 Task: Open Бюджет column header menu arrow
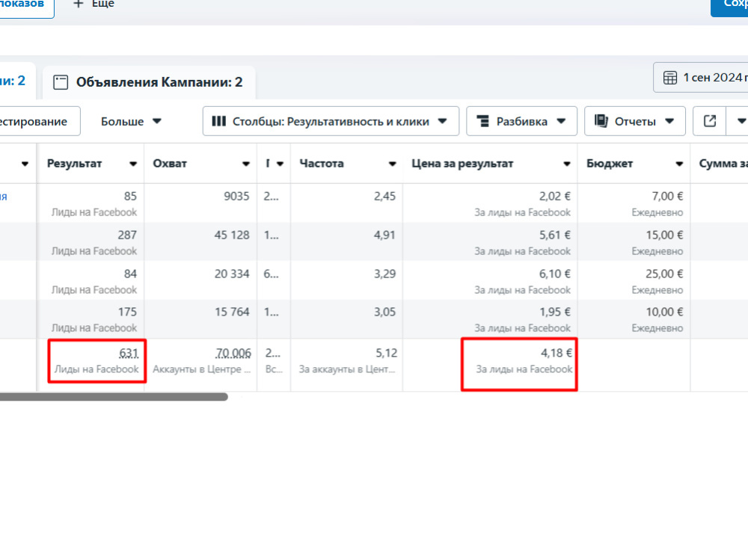coord(679,164)
